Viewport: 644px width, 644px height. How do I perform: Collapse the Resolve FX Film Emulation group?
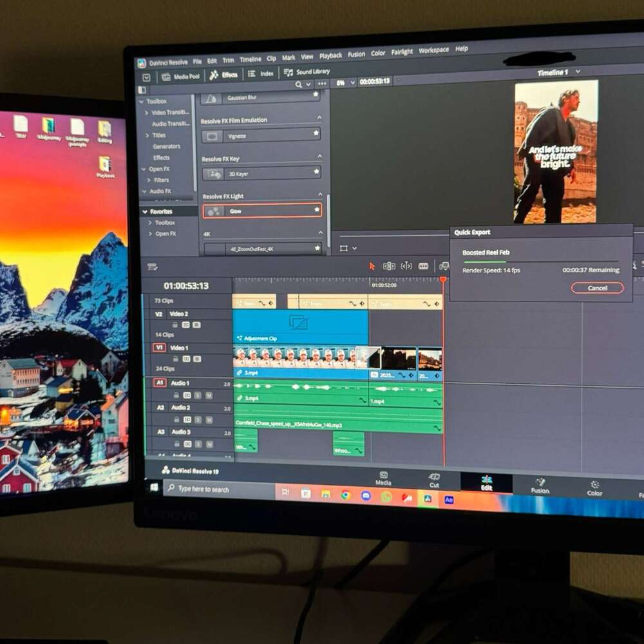319,117
